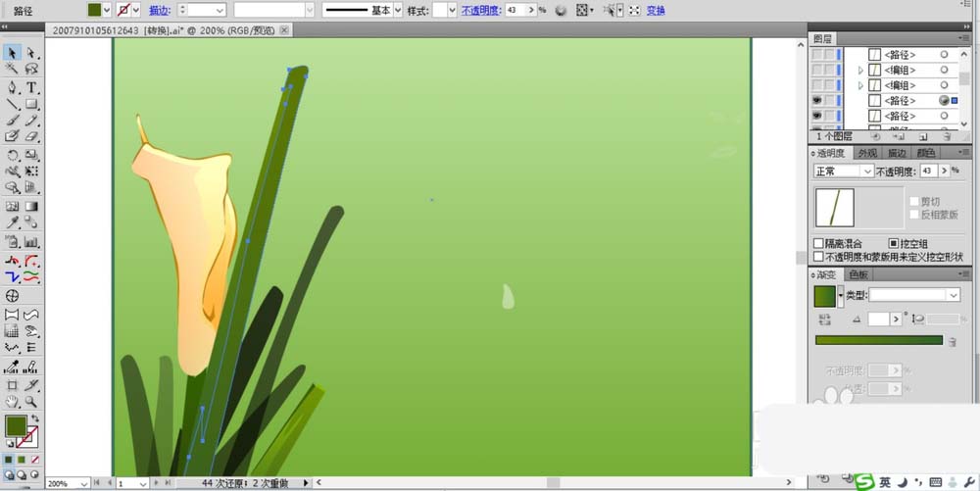Switch to Draw Behind mode
Image resolution: width=980 pixels, height=491 pixels.
click(x=22, y=474)
